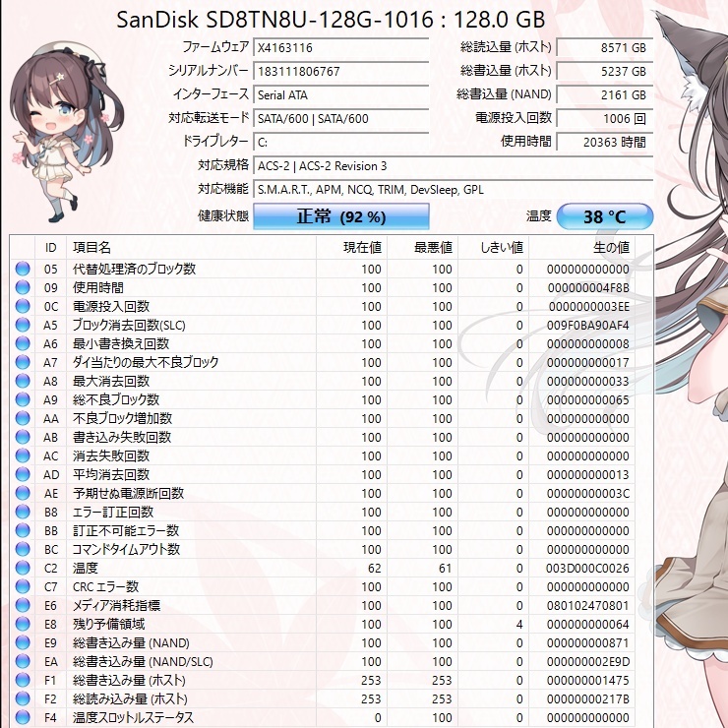Click the ID column header

point(50,248)
